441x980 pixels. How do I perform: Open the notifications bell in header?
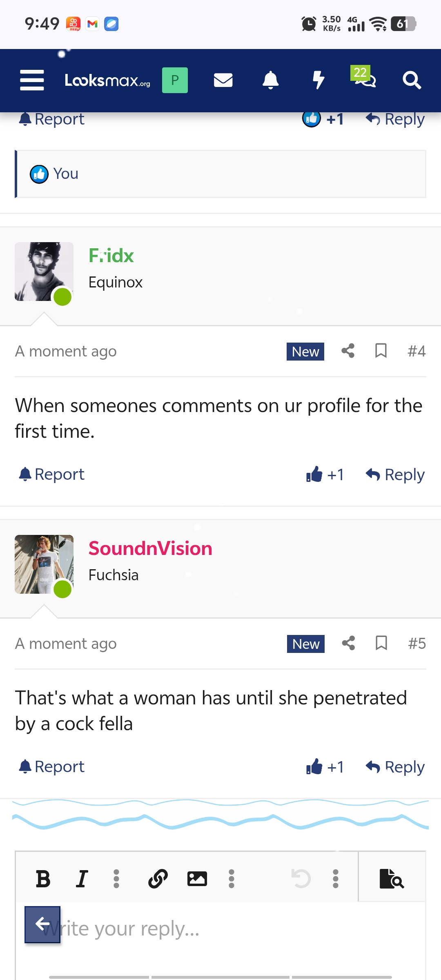[270, 80]
